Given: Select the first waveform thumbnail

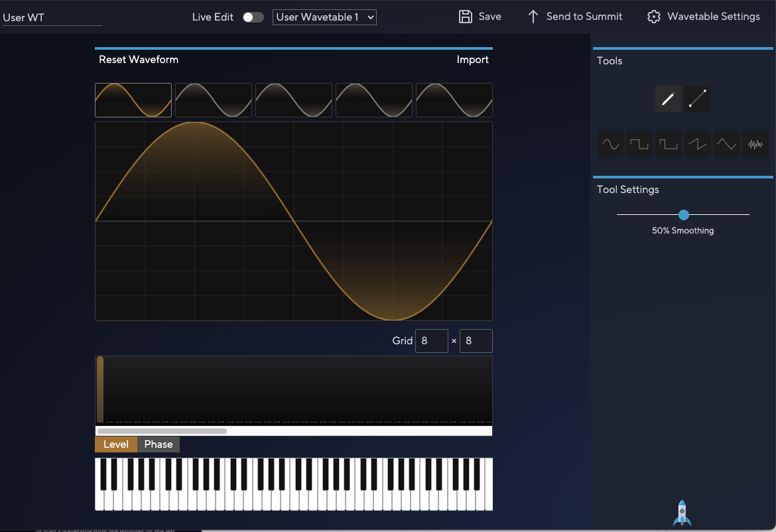Looking at the screenshot, I should 133,100.
